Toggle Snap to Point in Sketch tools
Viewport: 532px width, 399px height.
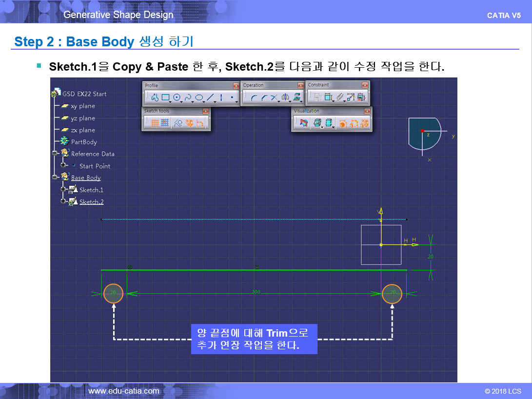tap(165, 124)
